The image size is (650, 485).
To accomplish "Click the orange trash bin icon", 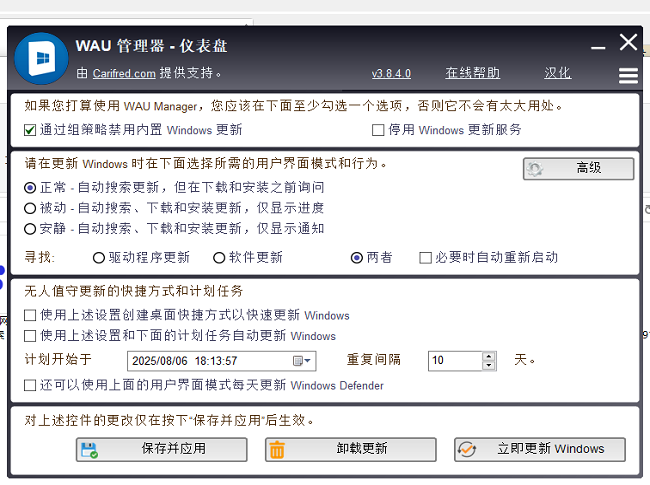I will (277, 450).
